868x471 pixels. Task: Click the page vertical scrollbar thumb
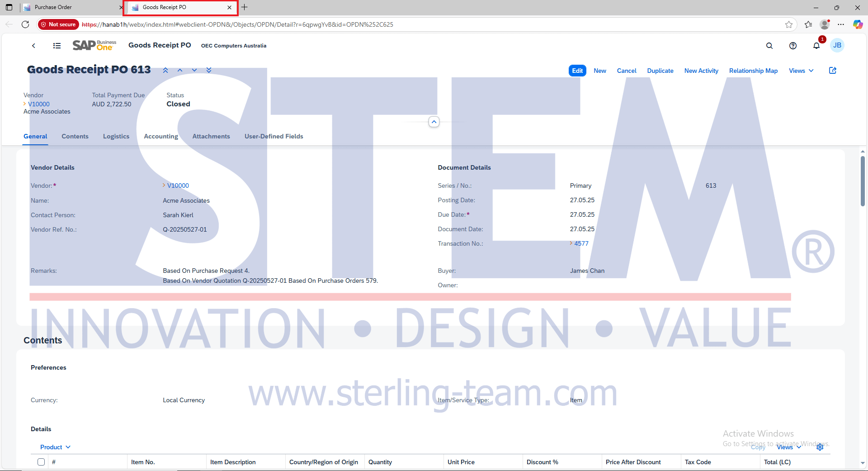[862, 181]
